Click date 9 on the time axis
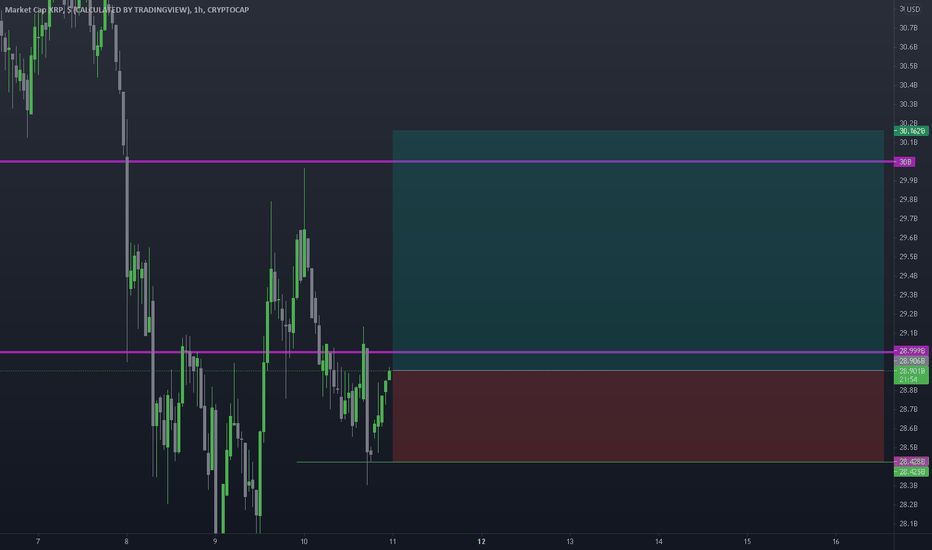This screenshot has height=550, width=932. (215, 541)
